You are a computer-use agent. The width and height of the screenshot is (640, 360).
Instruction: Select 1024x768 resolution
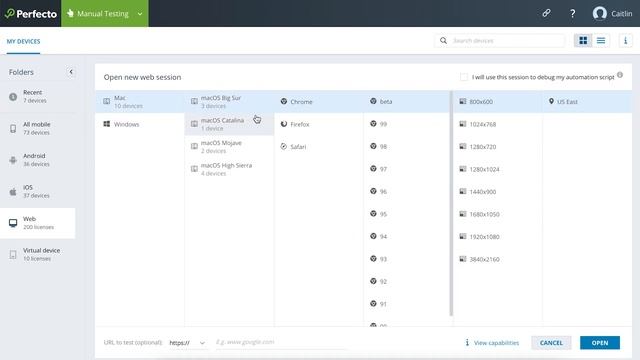(498, 124)
